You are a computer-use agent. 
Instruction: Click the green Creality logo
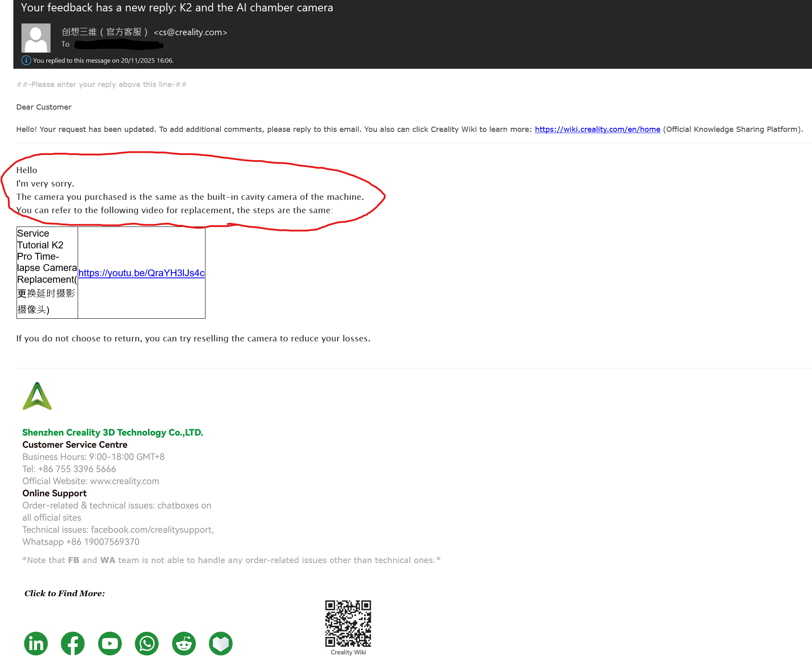(x=37, y=396)
